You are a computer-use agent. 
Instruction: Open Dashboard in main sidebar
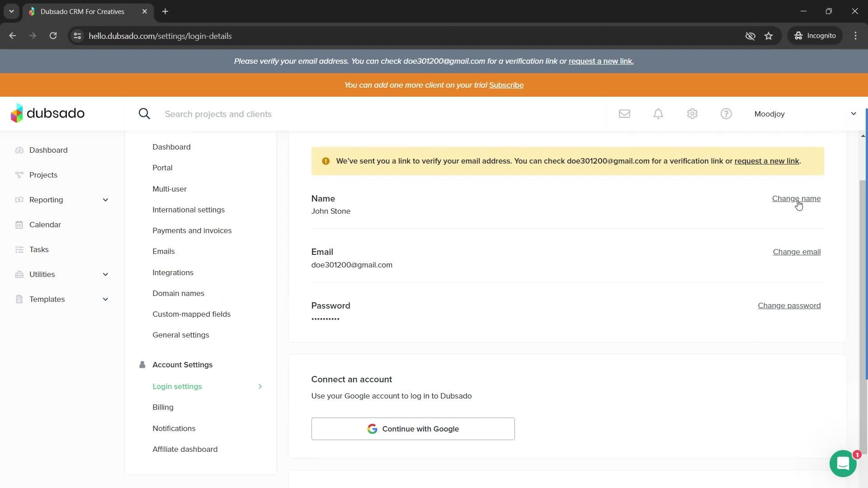tap(48, 150)
